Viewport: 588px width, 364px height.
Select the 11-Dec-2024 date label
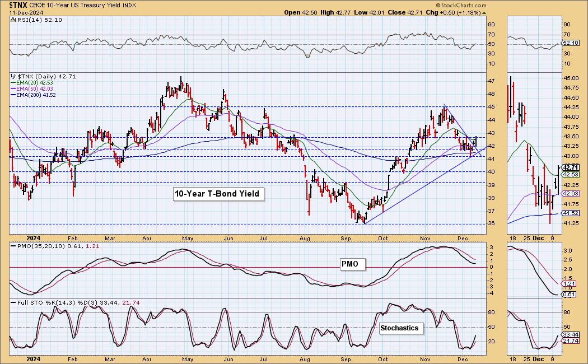coord(26,12)
